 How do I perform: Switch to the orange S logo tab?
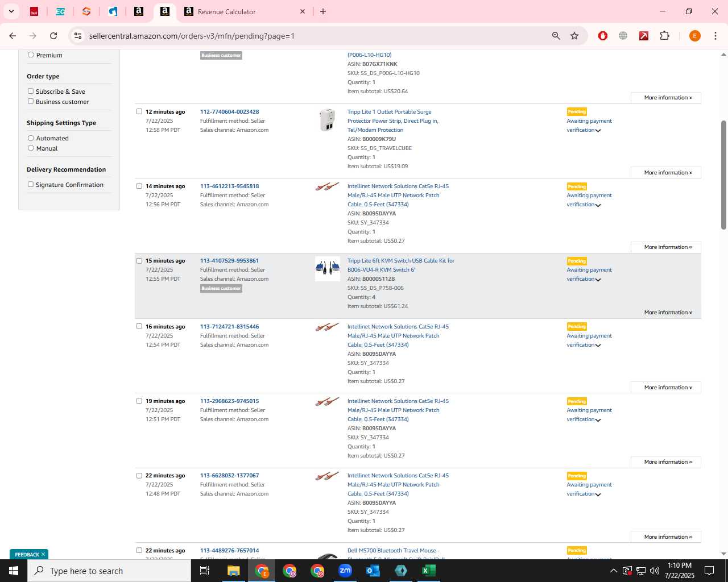point(86,11)
